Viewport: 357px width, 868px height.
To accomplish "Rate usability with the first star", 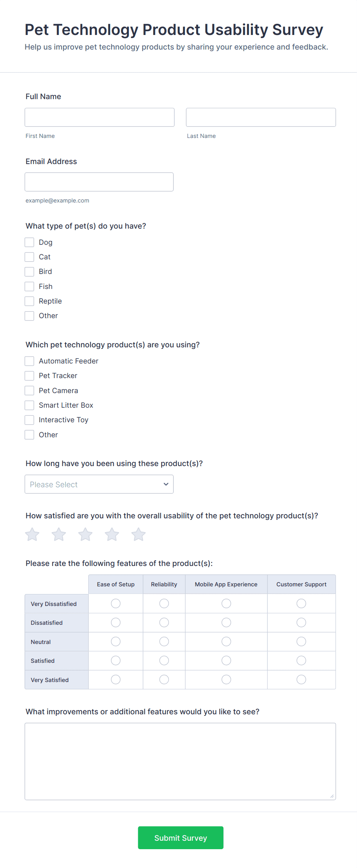I will click(32, 534).
